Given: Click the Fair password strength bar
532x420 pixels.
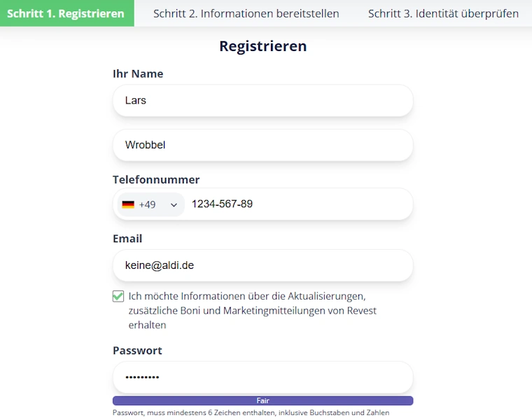Looking at the screenshot, I should coord(262,400).
